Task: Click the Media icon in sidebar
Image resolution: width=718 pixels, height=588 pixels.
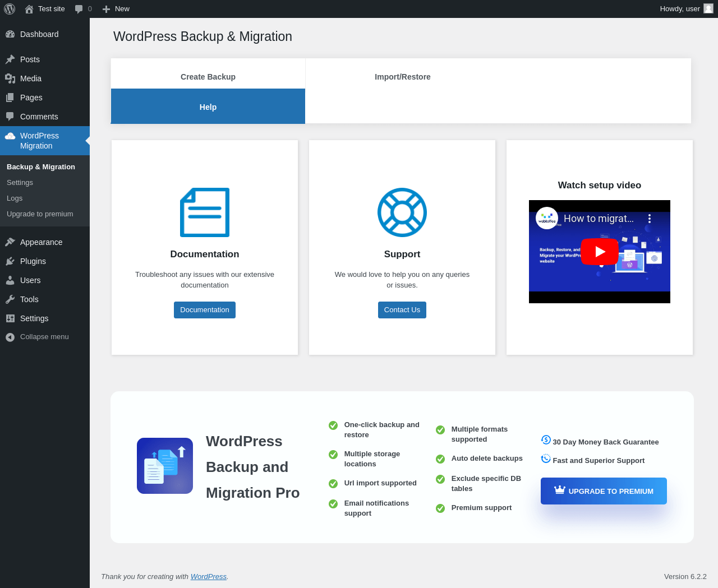Action: pyautogui.click(x=10, y=78)
